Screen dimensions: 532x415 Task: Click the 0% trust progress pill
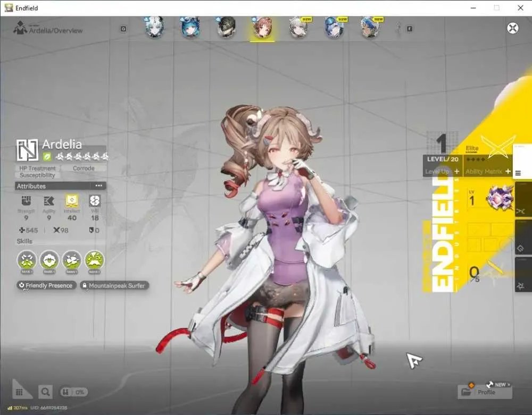(73, 392)
